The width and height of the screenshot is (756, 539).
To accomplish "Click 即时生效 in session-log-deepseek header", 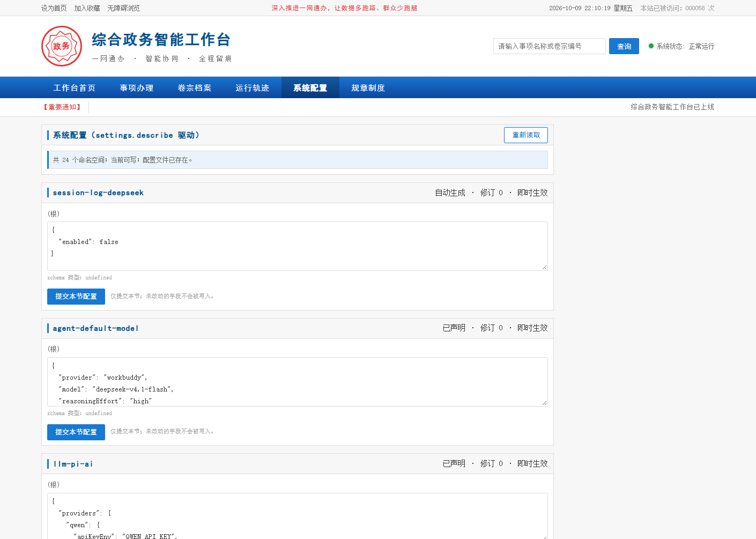I will point(532,193).
